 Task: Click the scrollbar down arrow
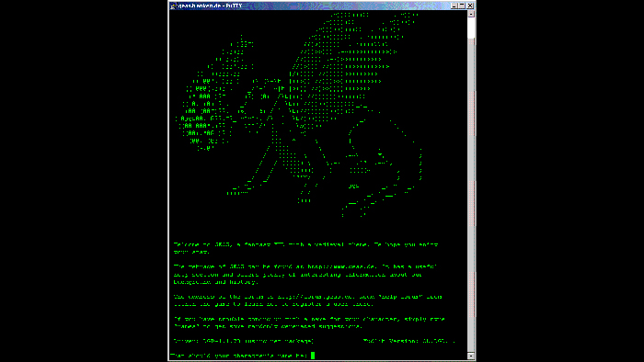(471, 356)
